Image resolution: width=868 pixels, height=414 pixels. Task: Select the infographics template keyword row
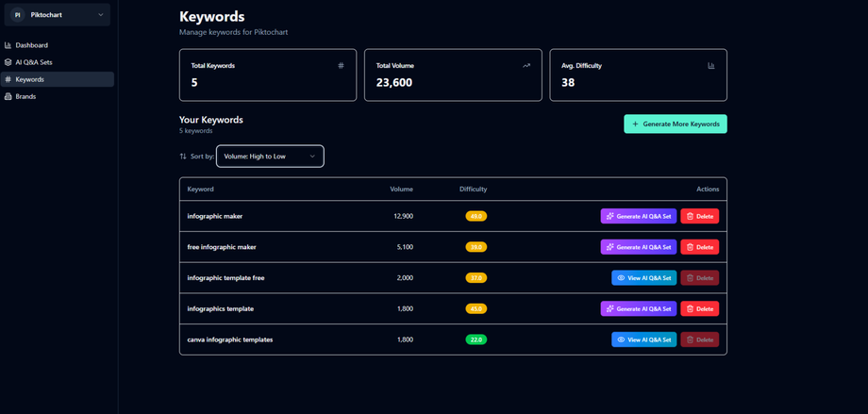[221, 308]
